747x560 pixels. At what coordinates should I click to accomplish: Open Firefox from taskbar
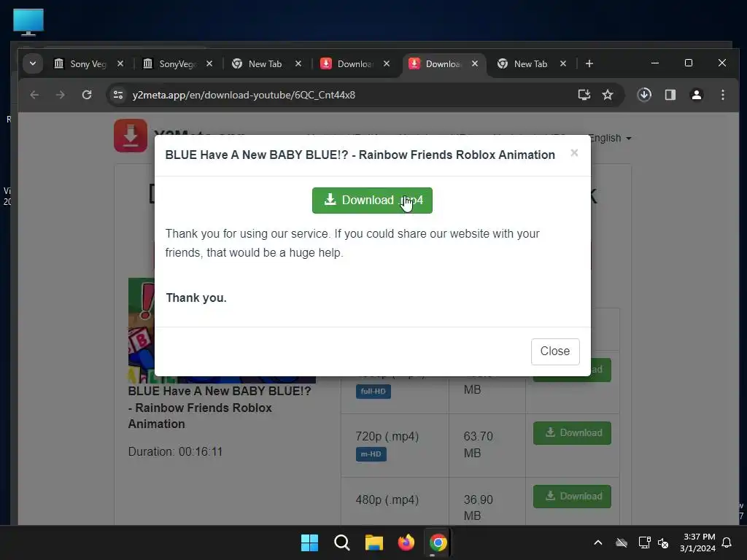[406, 542]
